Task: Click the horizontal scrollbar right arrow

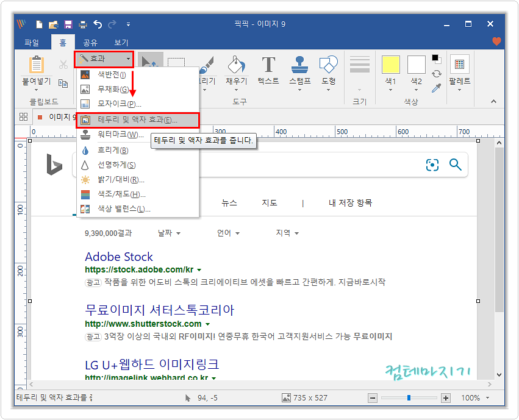Action: 490,384
